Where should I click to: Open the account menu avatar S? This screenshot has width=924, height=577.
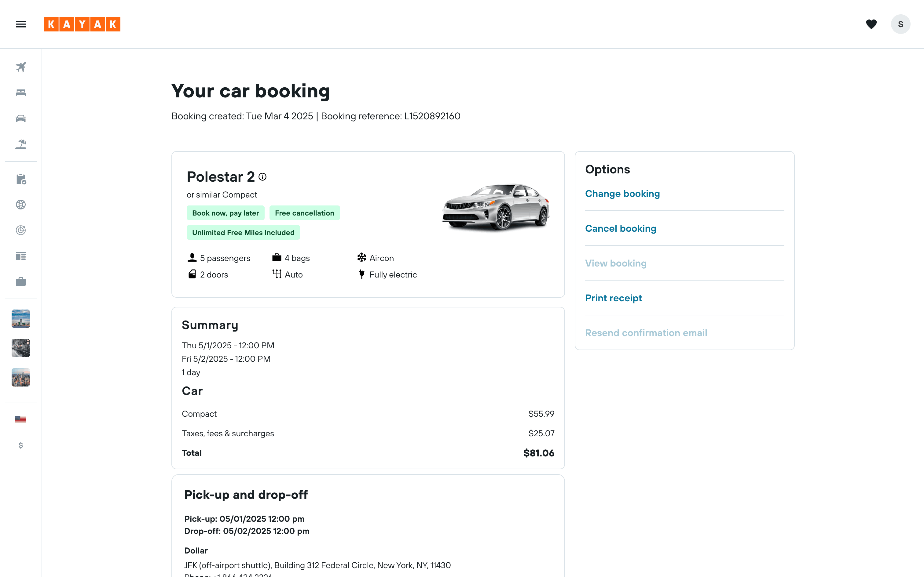[x=900, y=24]
